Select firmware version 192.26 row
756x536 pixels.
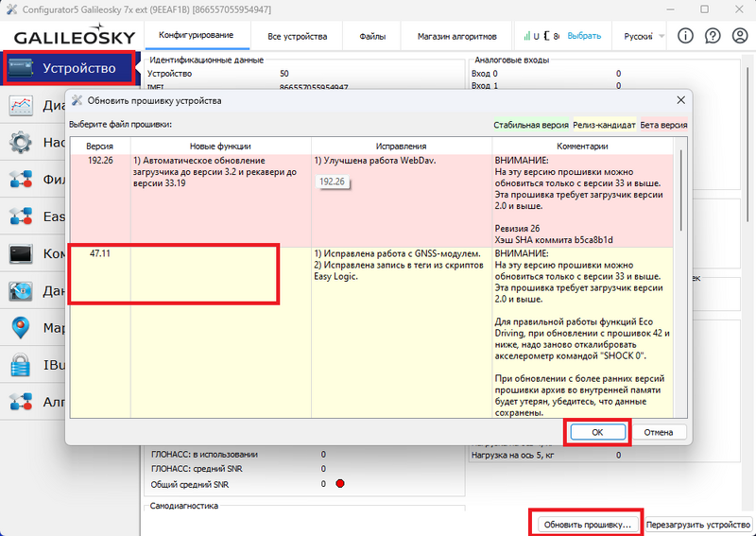tap(371, 200)
